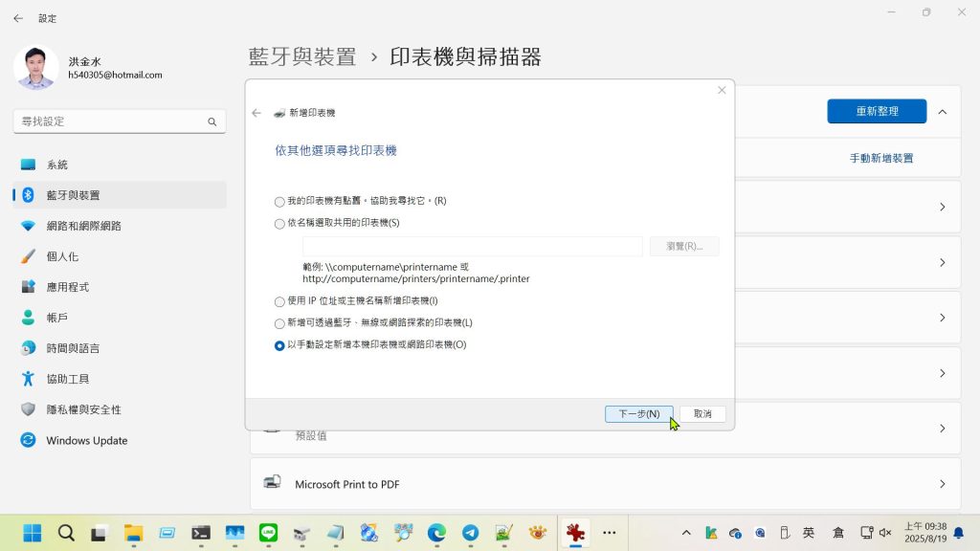Open the LINE app from the taskbar

268,533
